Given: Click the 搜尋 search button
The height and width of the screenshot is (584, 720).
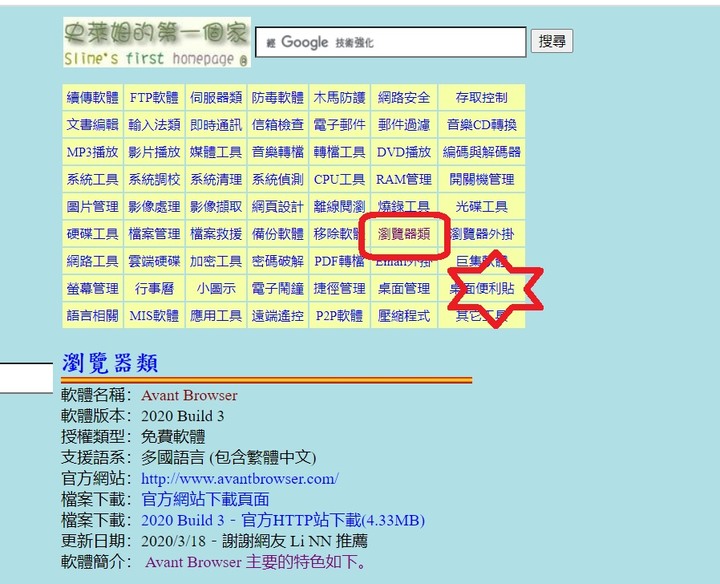Looking at the screenshot, I should click(552, 41).
